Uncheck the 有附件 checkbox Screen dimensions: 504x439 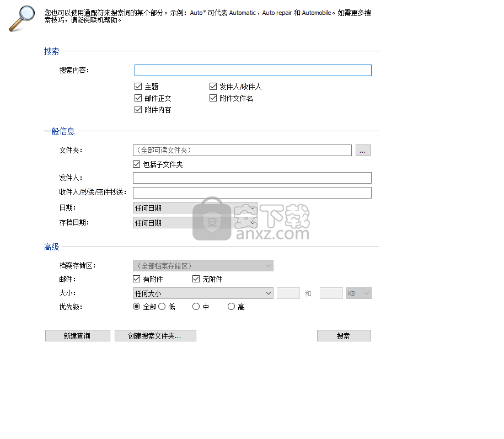[137, 279]
